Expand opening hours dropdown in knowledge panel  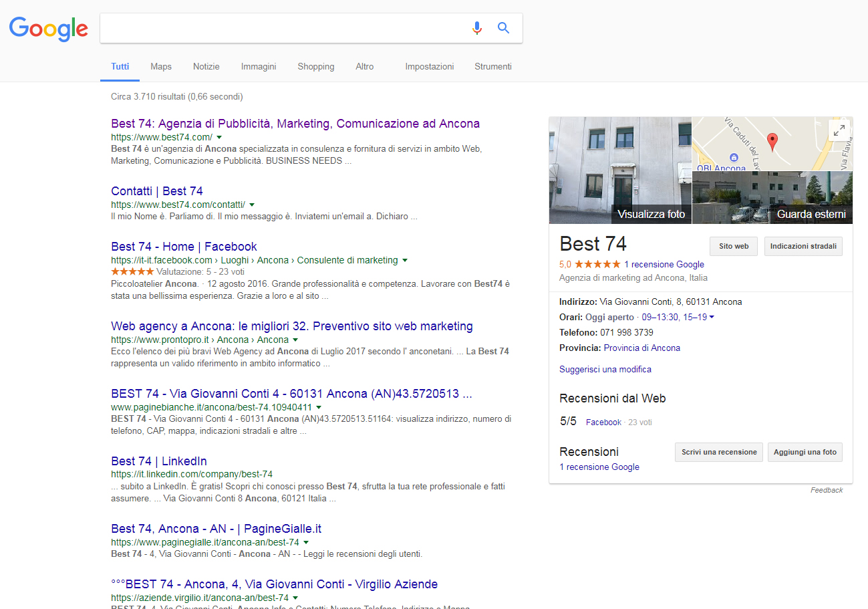coord(712,317)
